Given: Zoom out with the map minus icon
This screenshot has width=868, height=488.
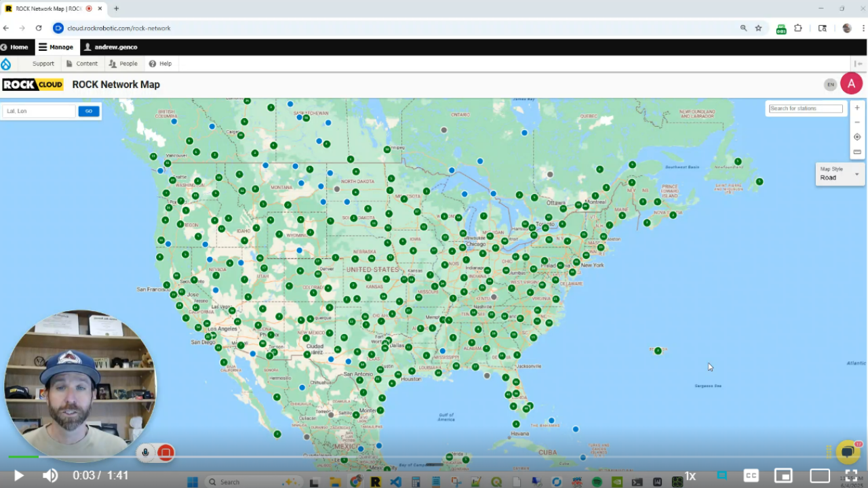Looking at the screenshot, I should 856,122.
